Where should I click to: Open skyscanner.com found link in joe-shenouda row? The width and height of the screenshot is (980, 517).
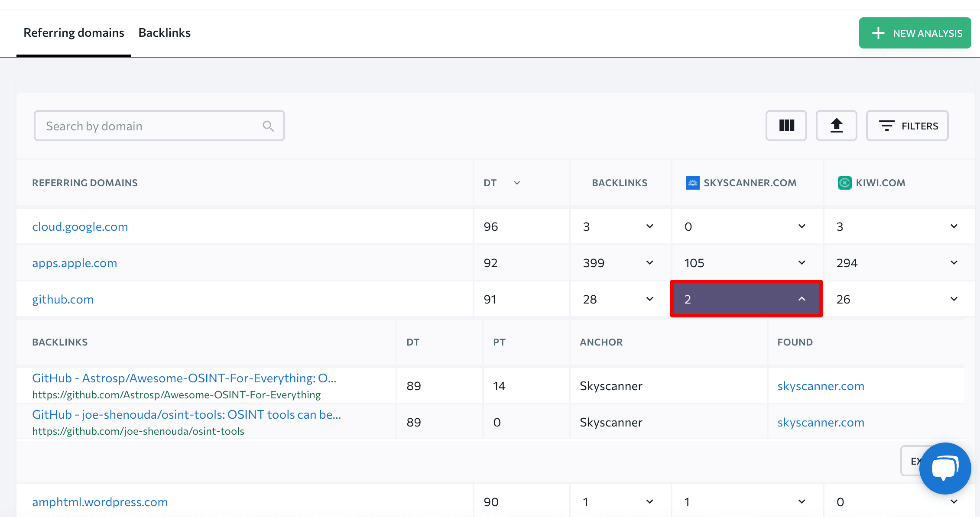821,422
